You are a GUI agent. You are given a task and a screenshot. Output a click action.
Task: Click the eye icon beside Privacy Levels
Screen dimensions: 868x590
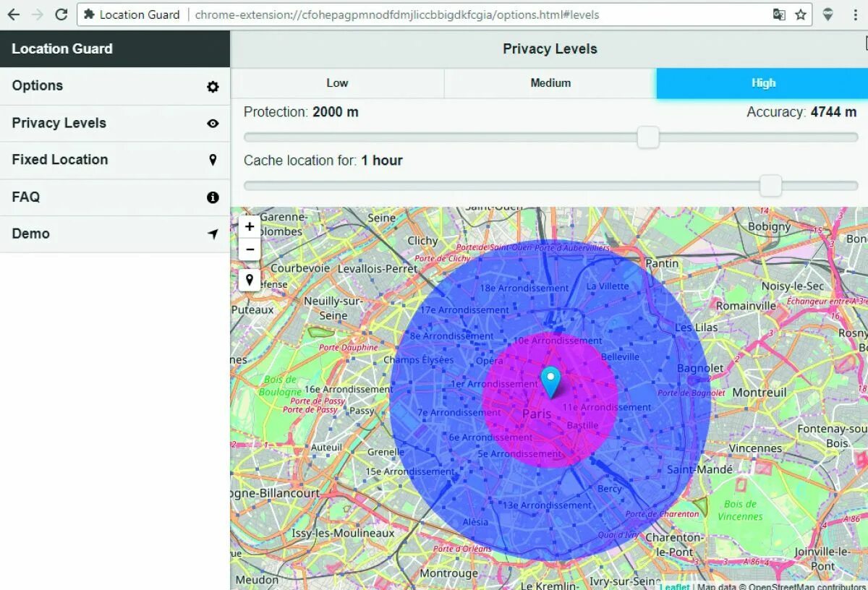pyautogui.click(x=213, y=124)
